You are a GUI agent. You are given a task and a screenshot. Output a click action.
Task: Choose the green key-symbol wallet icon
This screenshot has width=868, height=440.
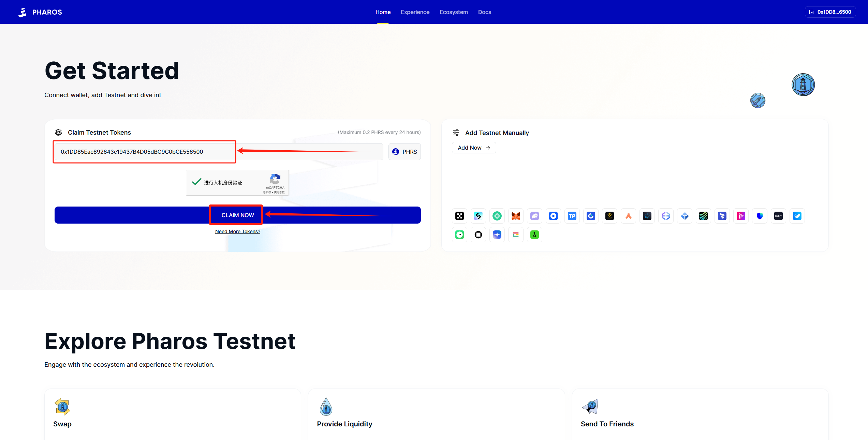(x=534, y=234)
